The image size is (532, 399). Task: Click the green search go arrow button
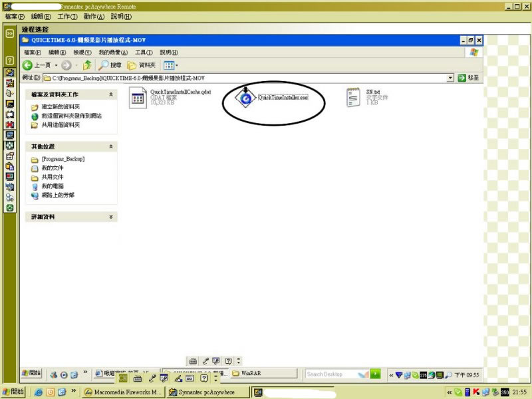coord(375,374)
